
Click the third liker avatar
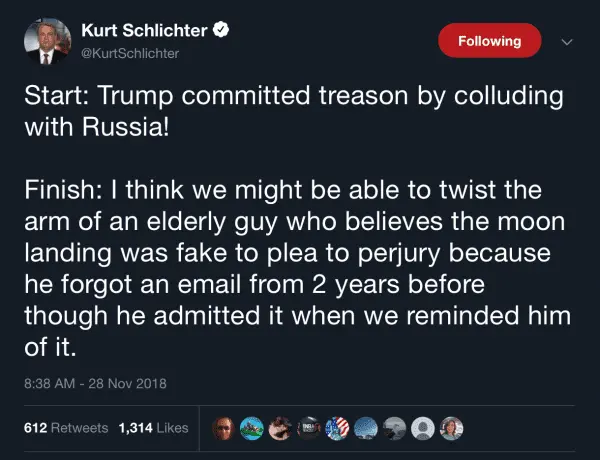[278, 427]
